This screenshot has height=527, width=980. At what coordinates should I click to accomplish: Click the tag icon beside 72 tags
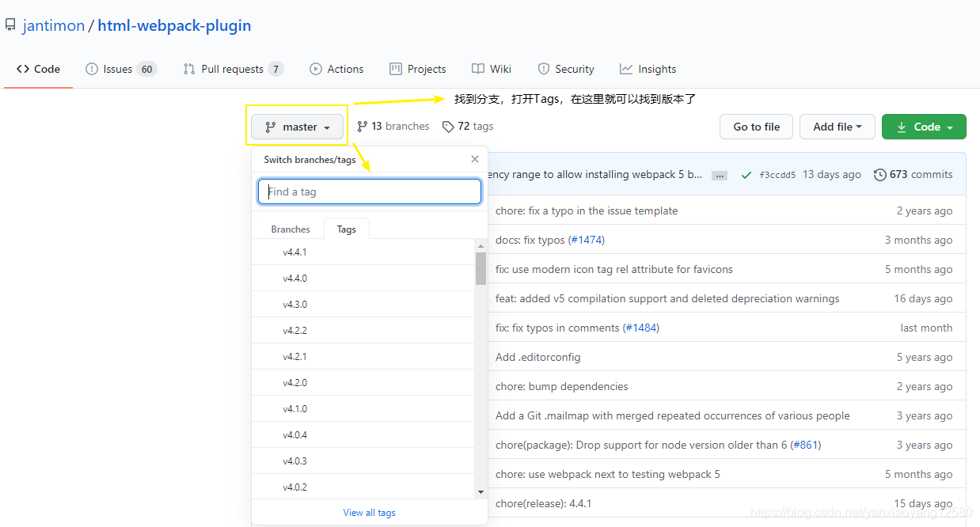pos(447,126)
